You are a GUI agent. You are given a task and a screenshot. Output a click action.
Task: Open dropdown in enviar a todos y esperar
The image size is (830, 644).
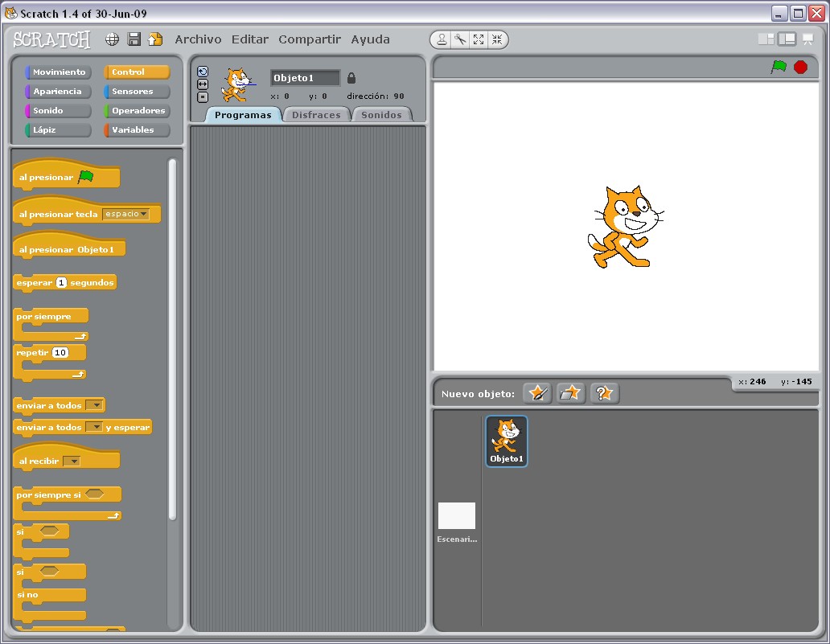pyautogui.click(x=93, y=427)
